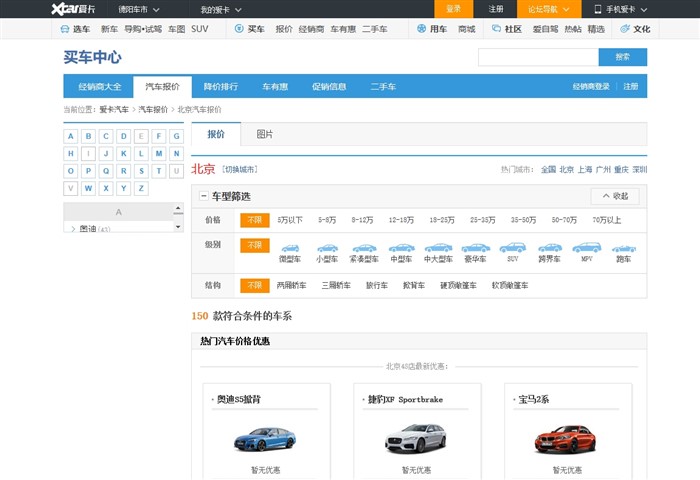This screenshot has height=480, width=700.
Task: Open the 图片 tab
Action: point(265,134)
